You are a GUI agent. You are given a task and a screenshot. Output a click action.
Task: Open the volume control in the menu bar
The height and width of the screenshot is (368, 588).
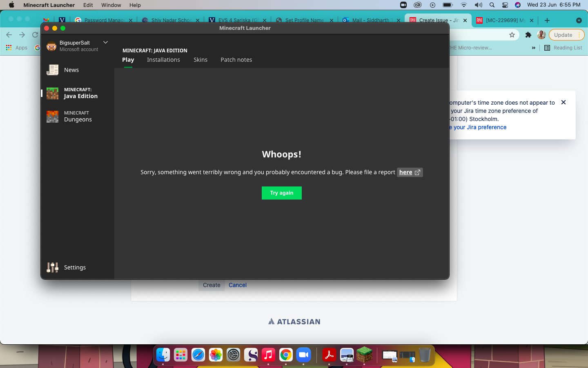[x=478, y=5]
